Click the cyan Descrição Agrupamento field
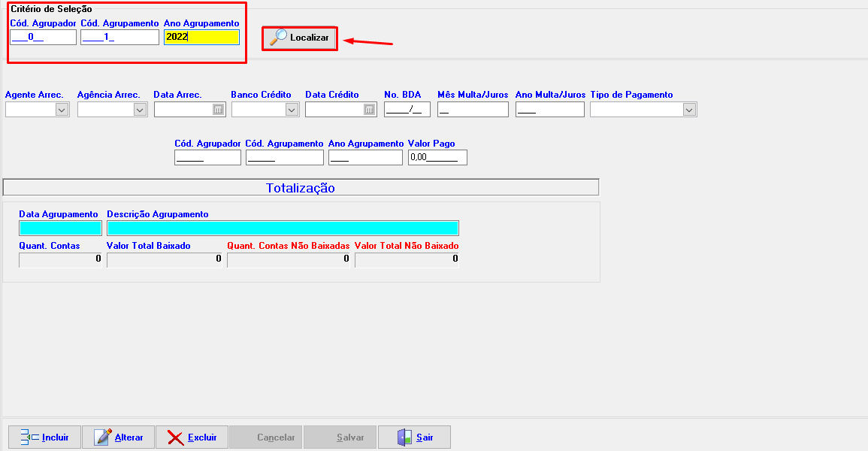Viewport: 868px width, 451px height. click(283, 229)
